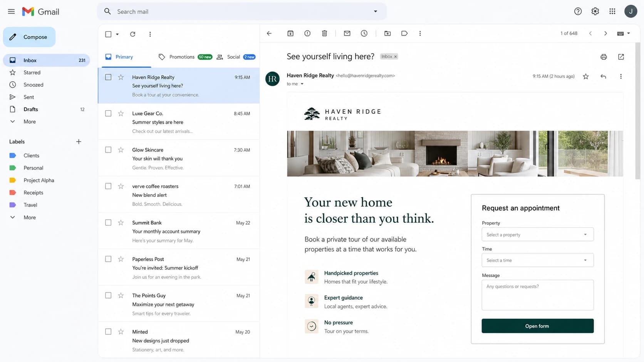Open the Select a property dropdown

(537, 234)
